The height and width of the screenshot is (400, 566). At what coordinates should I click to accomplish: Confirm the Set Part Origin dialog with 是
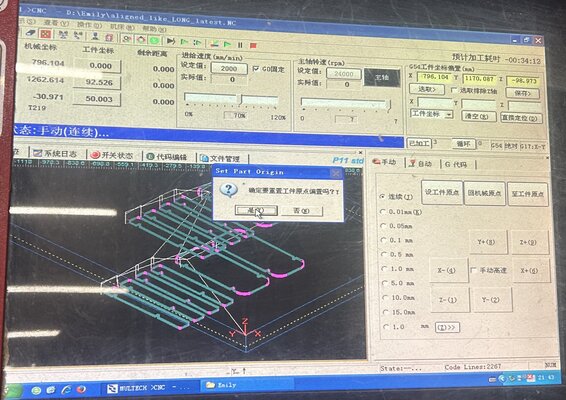[x=256, y=210]
